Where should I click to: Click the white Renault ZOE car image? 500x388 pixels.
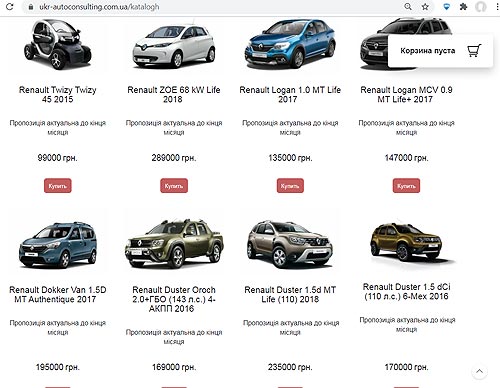point(174,45)
